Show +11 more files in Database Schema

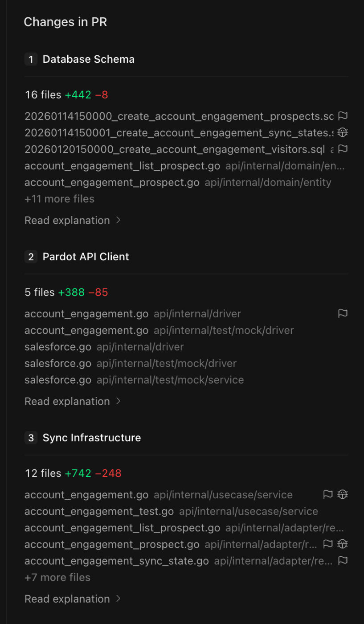tap(59, 199)
